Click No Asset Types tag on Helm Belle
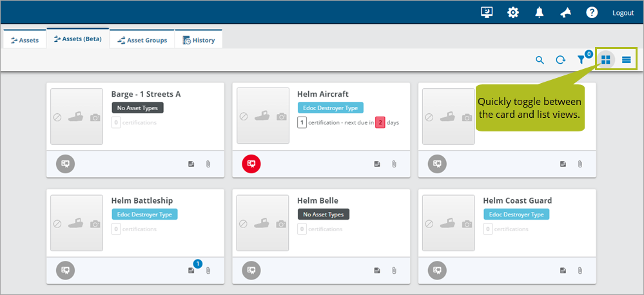Screen dimensions: 644x295 [323, 214]
